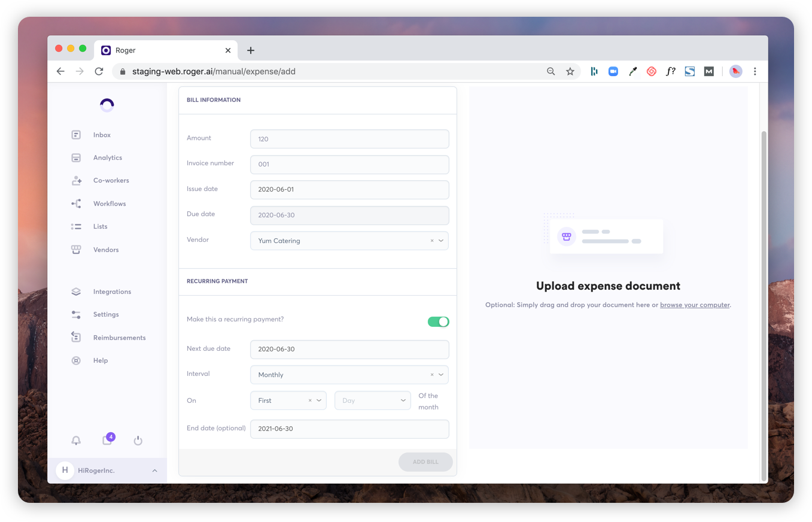Click the eyedropper extension icon
The width and height of the screenshot is (812, 522).
click(x=632, y=71)
